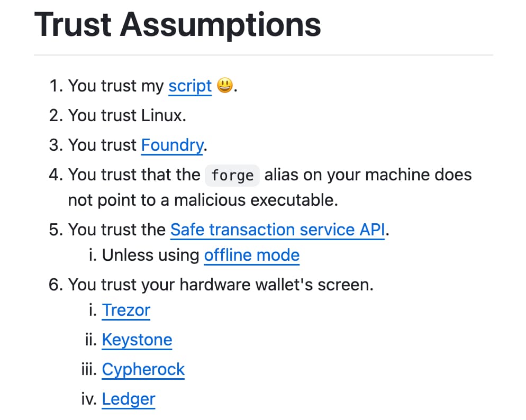Click the "Unless using" sub-item text
This screenshot has height=420, width=526.
pyautogui.click(x=150, y=255)
